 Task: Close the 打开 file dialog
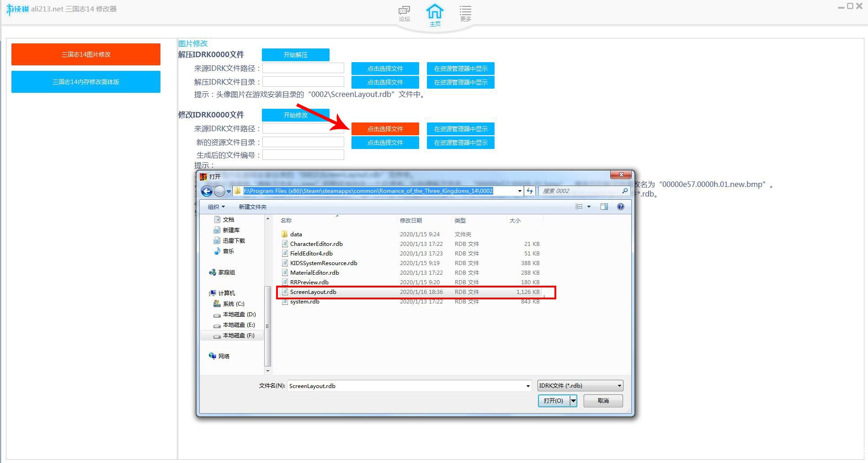(621, 175)
